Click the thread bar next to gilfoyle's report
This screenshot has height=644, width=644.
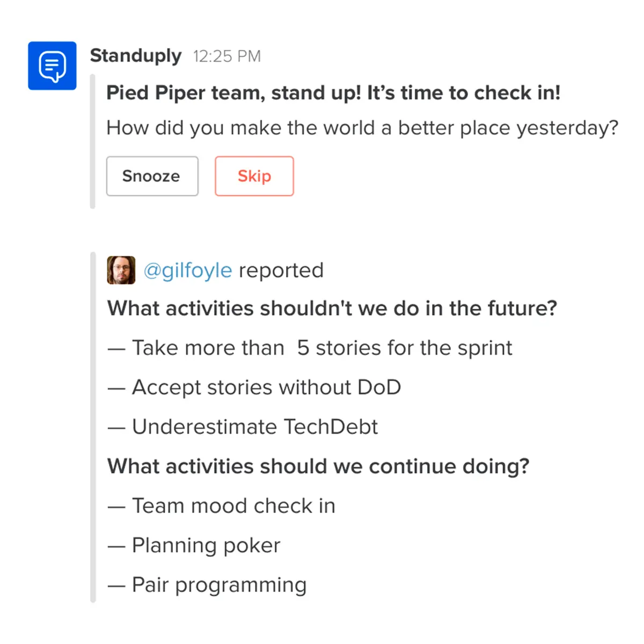(92, 429)
